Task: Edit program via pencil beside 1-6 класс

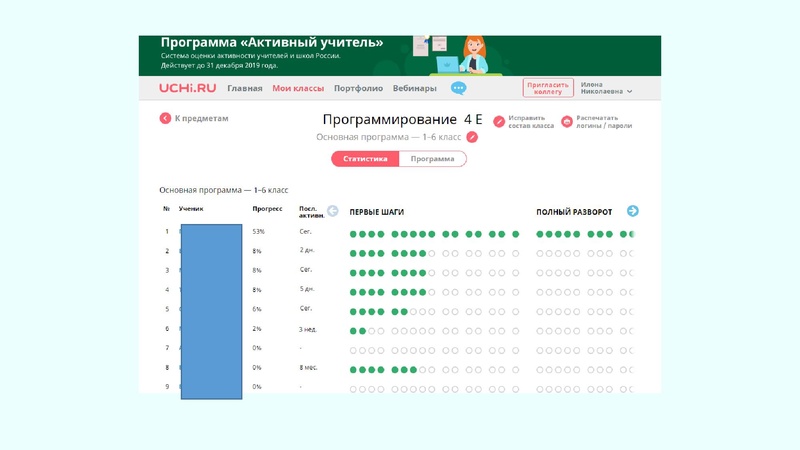Action: 472,137
